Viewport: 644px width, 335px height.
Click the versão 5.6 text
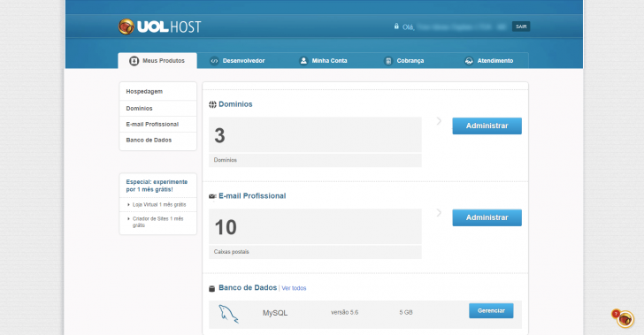[x=345, y=312]
